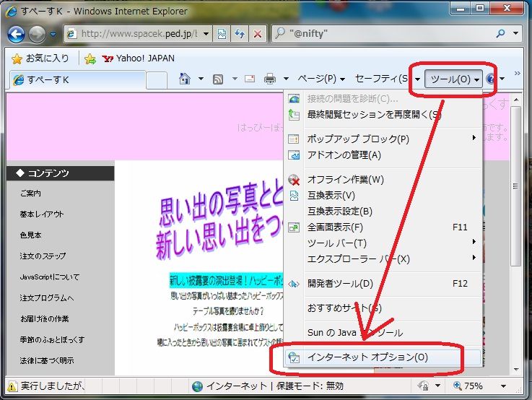
Task: Click the Home icon in command bar
Action: tap(185, 79)
